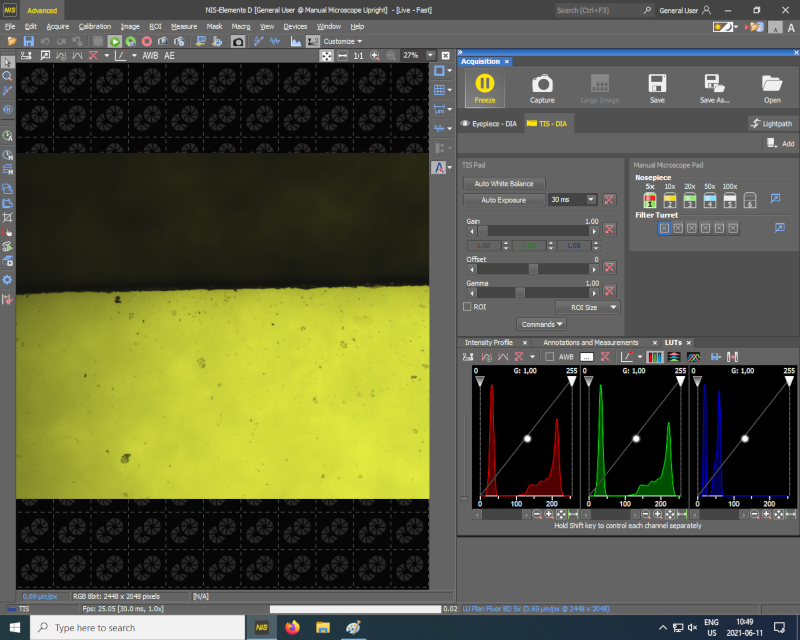Viewport: 800px width, 640px height.
Task: Reset Offset with its red reset icon
Action: click(609, 267)
